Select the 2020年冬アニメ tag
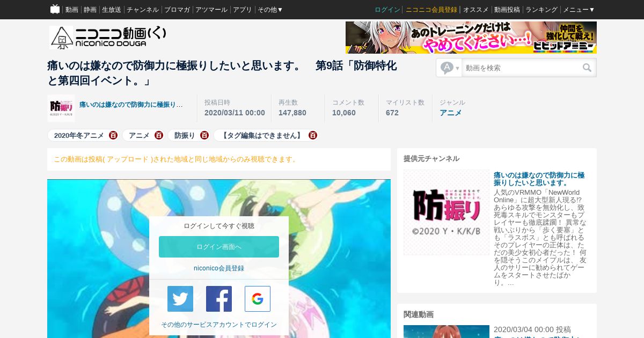Screen dimensions: 644x338 [79, 135]
